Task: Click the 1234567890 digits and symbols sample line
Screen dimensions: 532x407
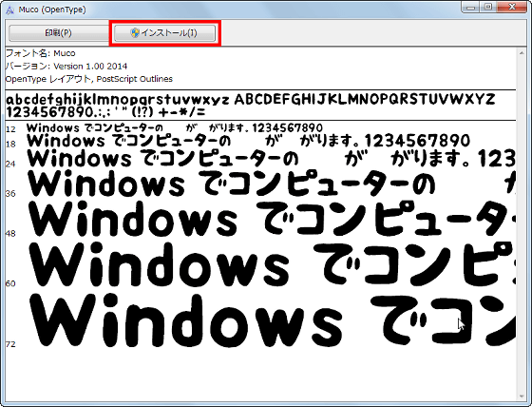Action: coord(105,112)
